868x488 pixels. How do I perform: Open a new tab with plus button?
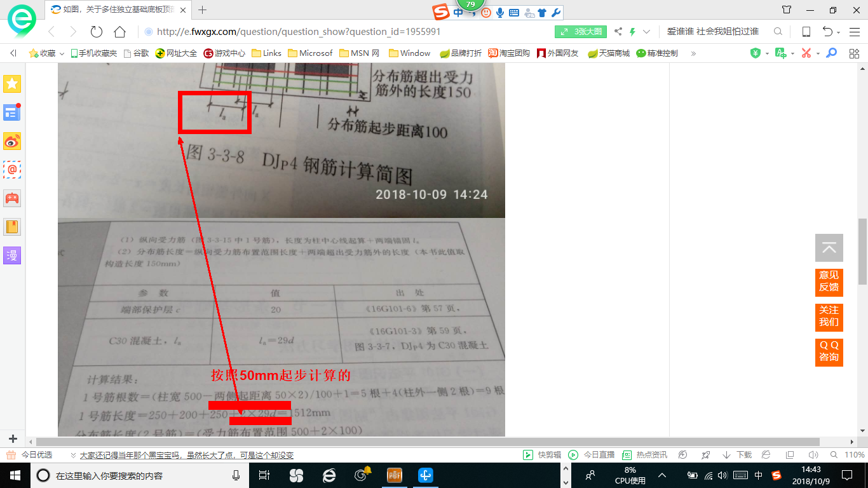203,10
